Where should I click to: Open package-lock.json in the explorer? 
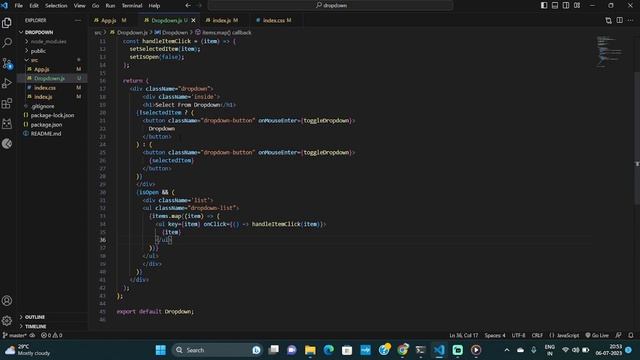(52, 116)
